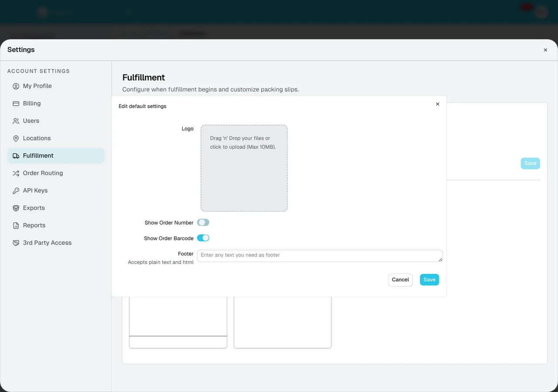558x392 pixels.
Task: Click the second packing slip preview thumbnail
Action: click(x=282, y=322)
